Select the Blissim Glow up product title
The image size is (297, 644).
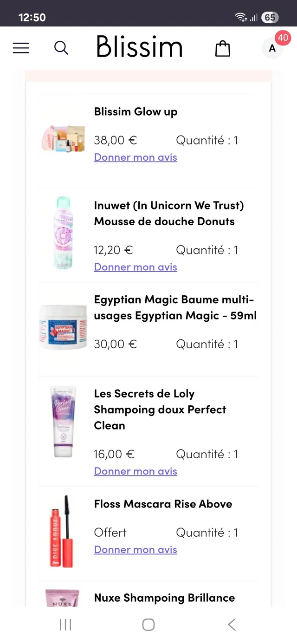(136, 111)
